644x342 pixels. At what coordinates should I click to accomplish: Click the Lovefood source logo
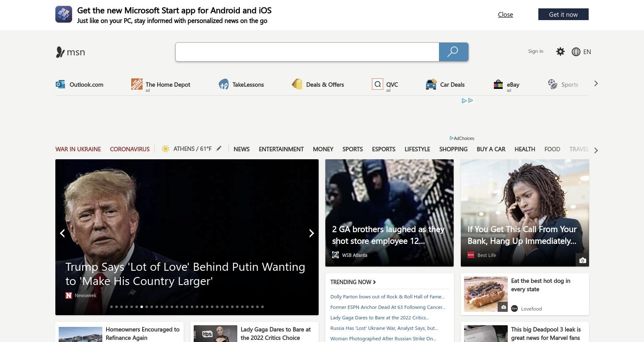click(514, 308)
